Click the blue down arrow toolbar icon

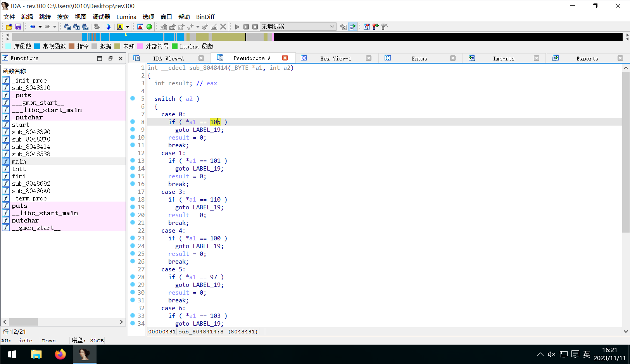pyautogui.click(x=109, y=27)
